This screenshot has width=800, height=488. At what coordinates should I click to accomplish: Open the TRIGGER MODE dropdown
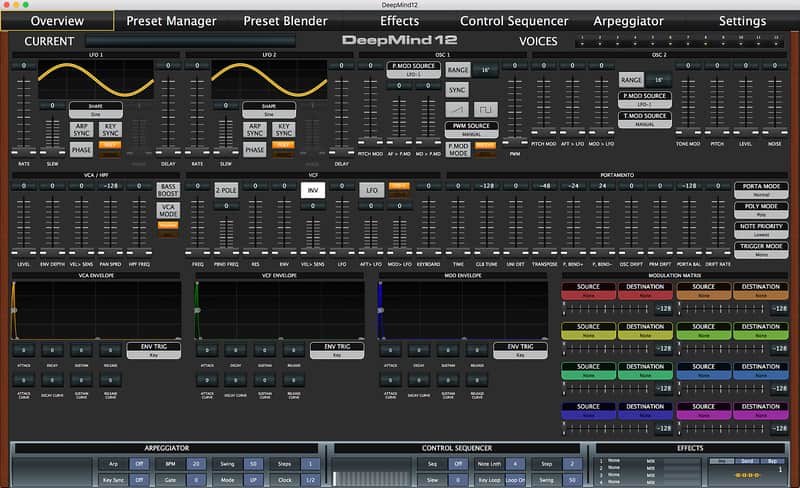tap(761, 250)
